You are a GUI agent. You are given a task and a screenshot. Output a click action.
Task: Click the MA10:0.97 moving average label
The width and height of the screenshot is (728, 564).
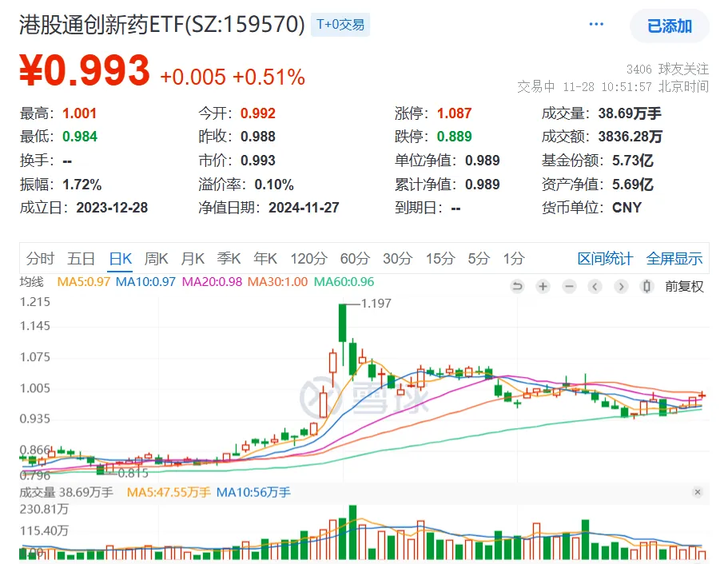[145, 282]
